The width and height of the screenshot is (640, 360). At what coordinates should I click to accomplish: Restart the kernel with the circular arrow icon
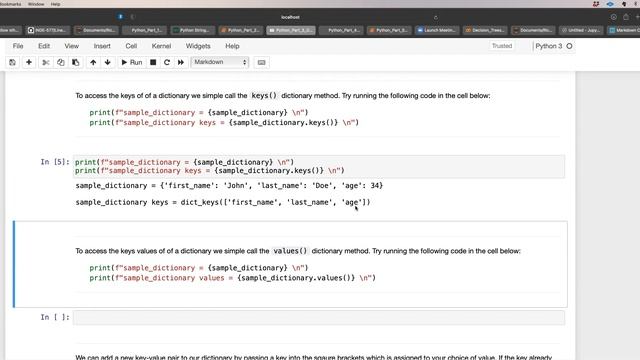click(x=167, y=62)
